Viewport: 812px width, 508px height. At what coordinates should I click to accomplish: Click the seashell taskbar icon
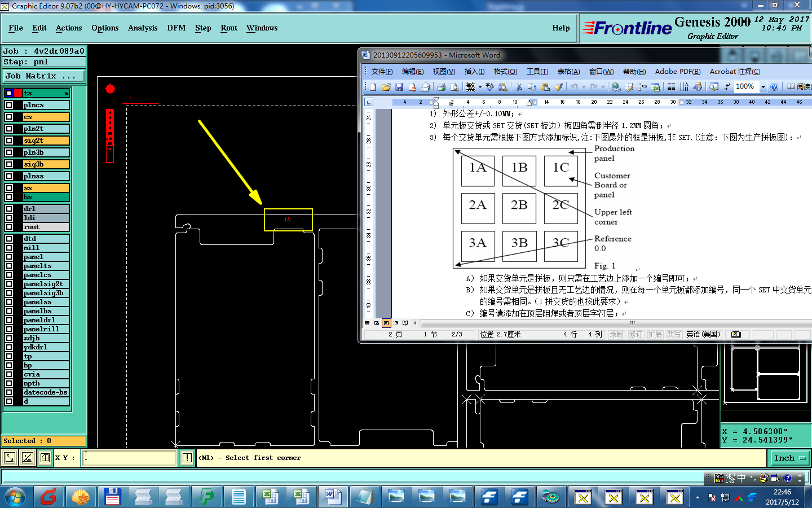tap(80, 497)
